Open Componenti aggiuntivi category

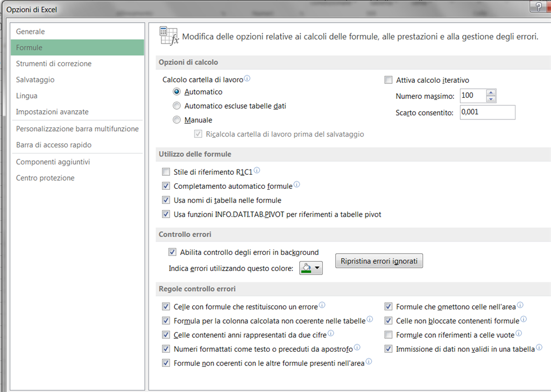click(77, 162)
